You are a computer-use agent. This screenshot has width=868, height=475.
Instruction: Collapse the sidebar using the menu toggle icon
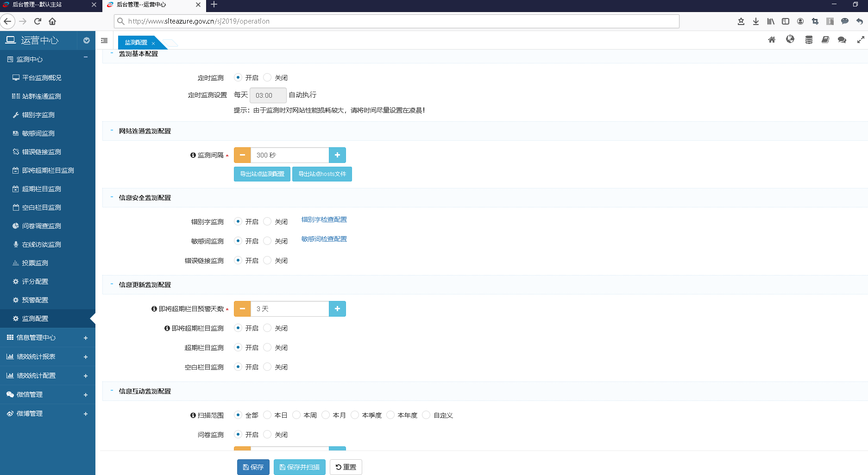click(104, 41)
